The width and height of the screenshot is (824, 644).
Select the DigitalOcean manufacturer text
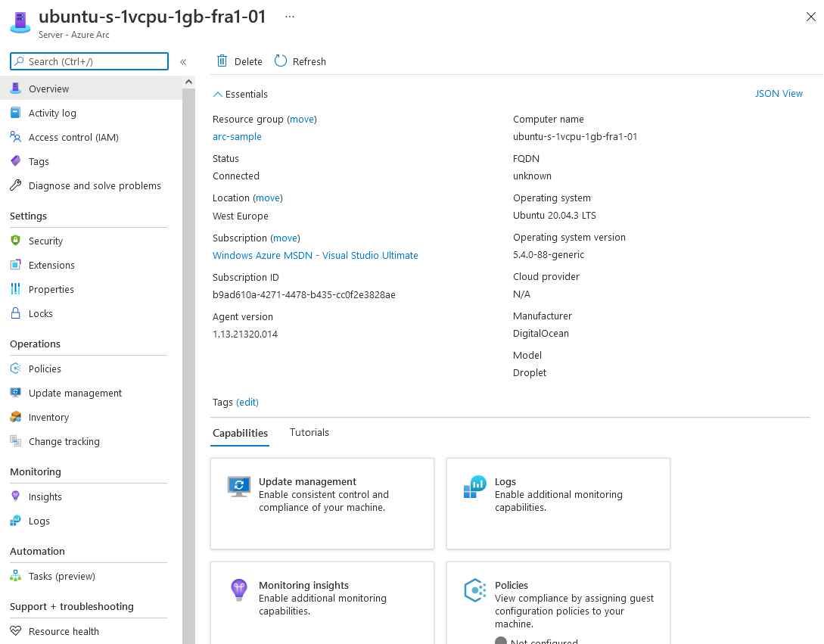click(541, 333)
